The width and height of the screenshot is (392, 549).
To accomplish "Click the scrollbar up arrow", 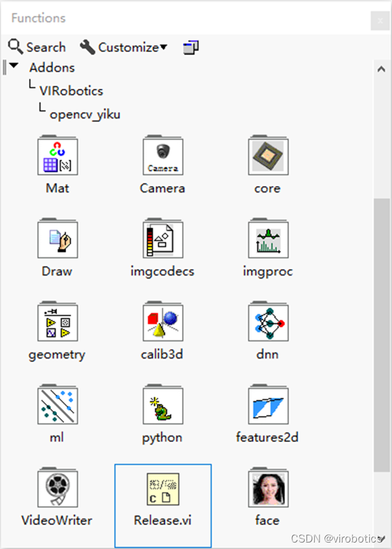I will [x=382, y=69].
